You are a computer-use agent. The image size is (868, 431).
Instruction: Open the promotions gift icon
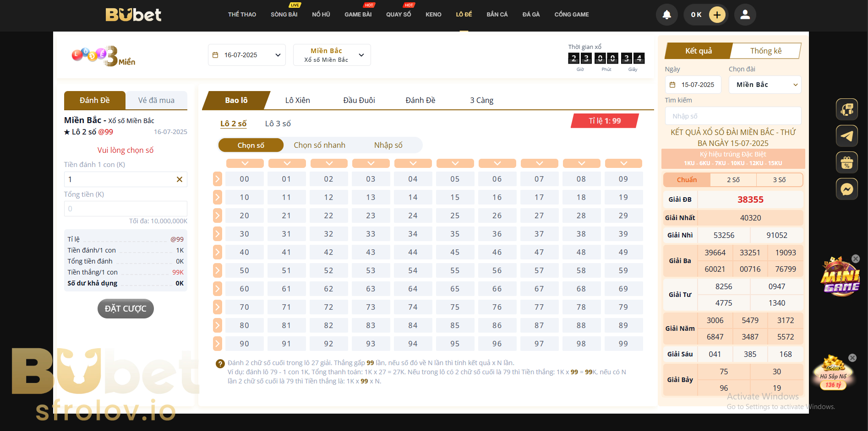click(x=846, y=162)
